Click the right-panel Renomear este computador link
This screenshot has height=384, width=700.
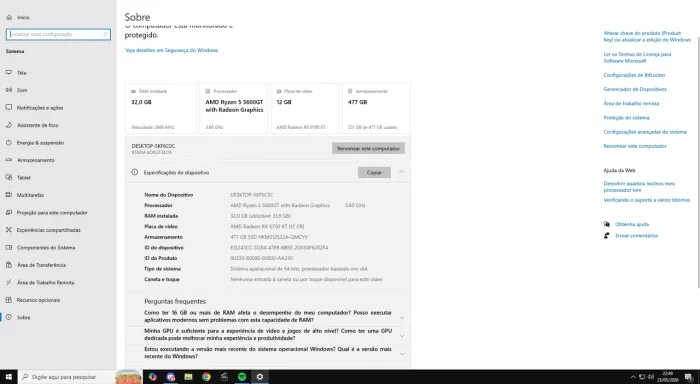635,146
